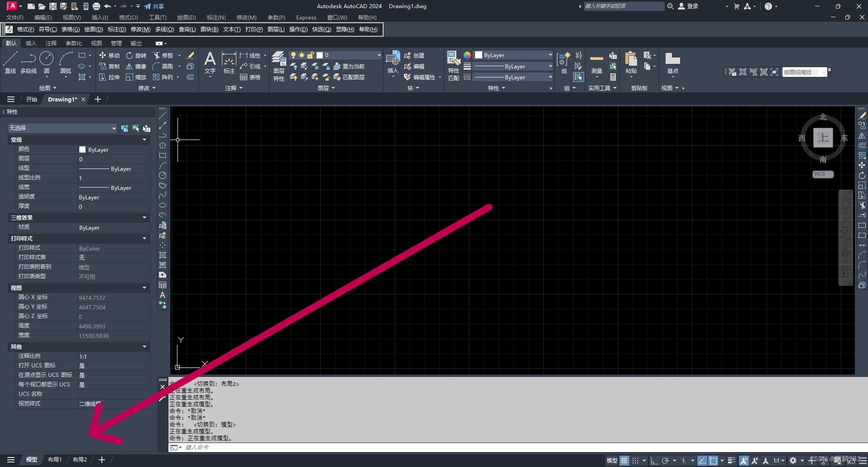Collapse the 打印样式 section
The image size is (868, 467).
coord(144,238)
